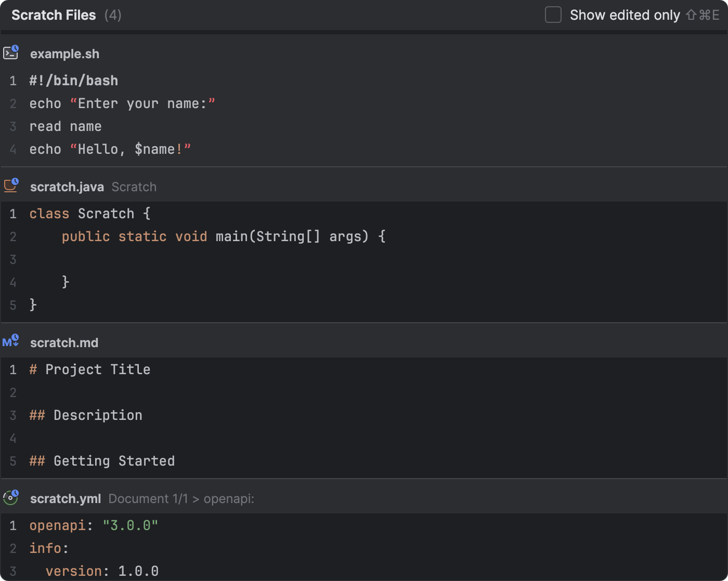Click line number 3 in example.sh

point(12,126)
